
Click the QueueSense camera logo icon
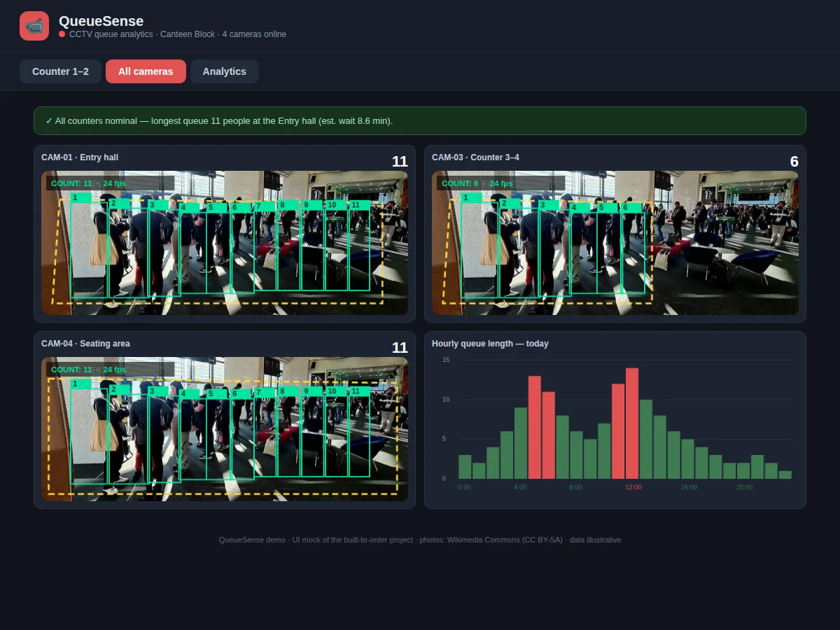click(x=34, y=26)
